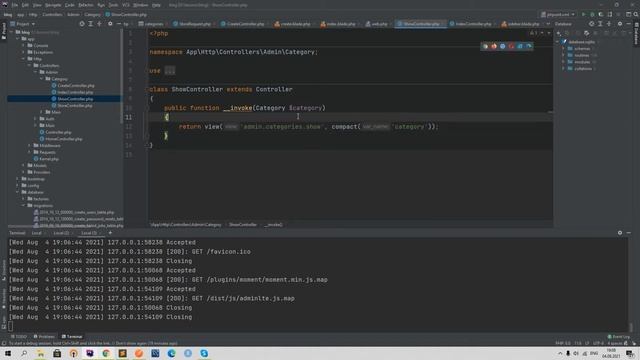Click ShowController in editor breadcrumbs

click(x=243, y=225)
